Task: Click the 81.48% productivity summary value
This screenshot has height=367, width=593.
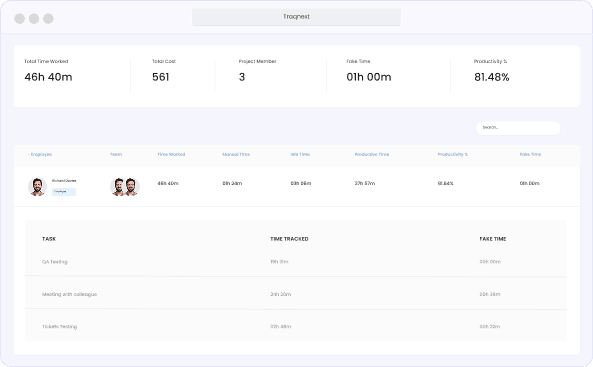Action: 492,77
